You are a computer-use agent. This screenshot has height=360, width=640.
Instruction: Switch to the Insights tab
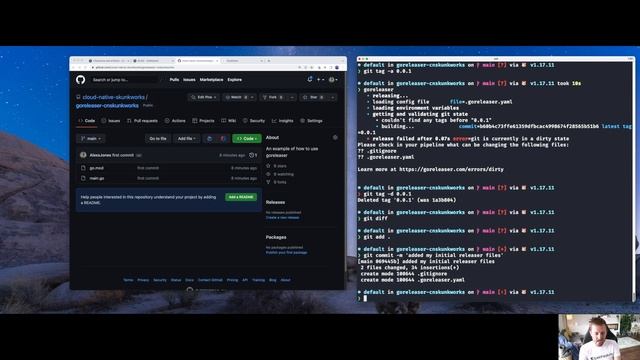(x=282, y=121)
